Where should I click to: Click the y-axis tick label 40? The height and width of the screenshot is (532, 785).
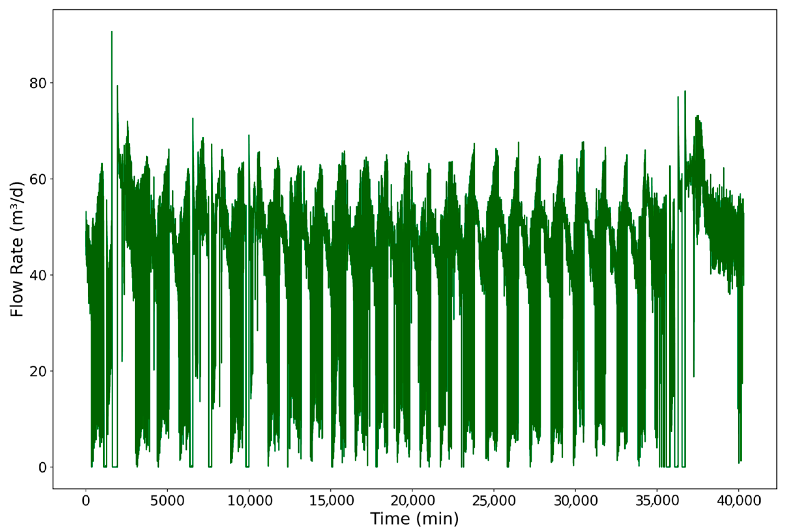[x=37, y=275]
